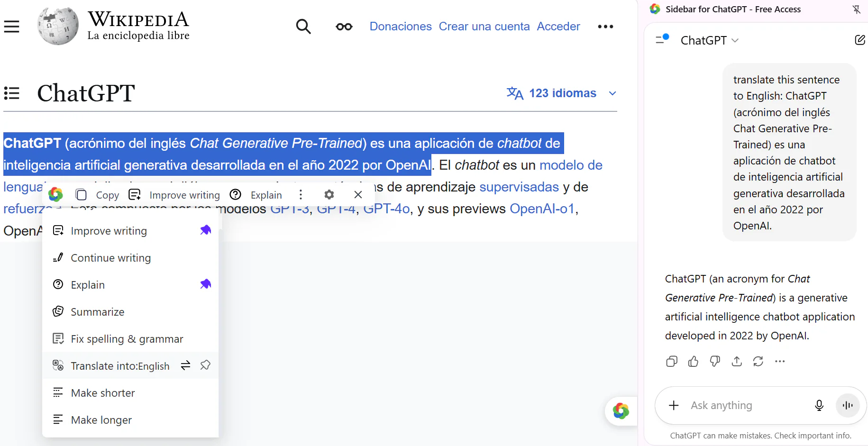
Task: Share the ChatGPT response
Action: [737, 361]
